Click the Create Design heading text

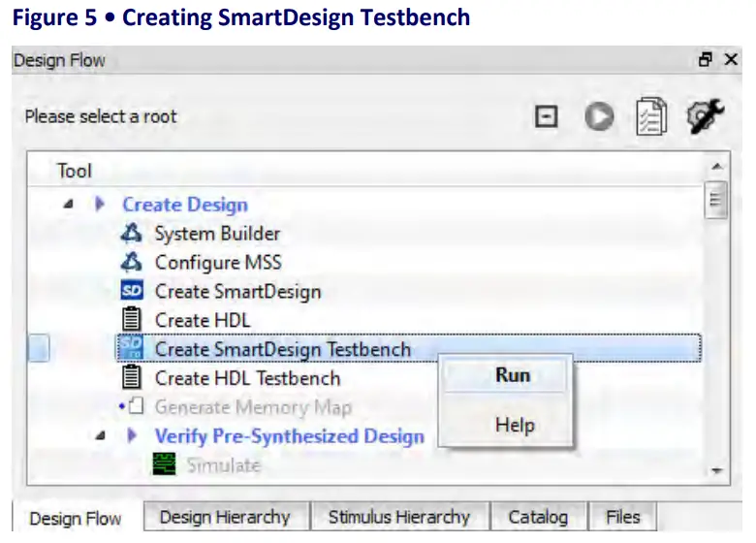pyautogui.click(x=185, y=205)
